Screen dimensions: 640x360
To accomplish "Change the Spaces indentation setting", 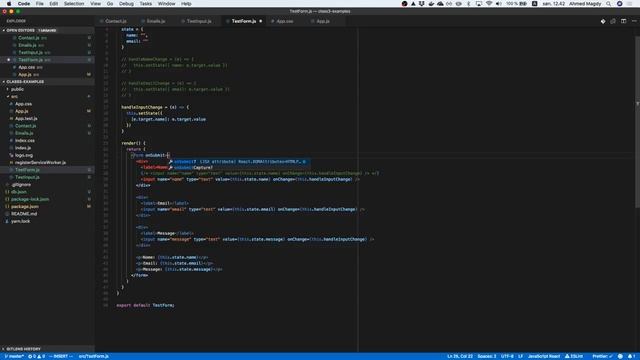I will (x=487, y=356).
